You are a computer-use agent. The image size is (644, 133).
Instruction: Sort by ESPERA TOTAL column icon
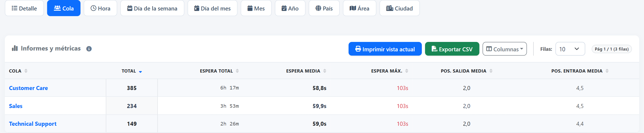[x=237, y=71]
